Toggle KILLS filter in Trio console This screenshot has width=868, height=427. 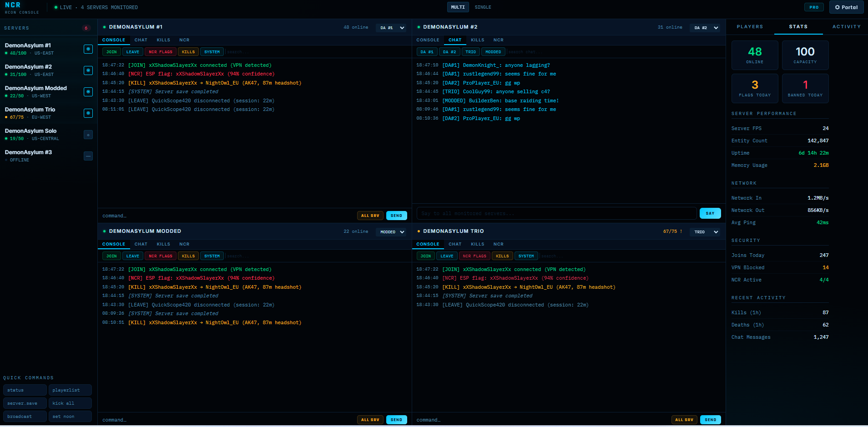click(x=502, y=256)
